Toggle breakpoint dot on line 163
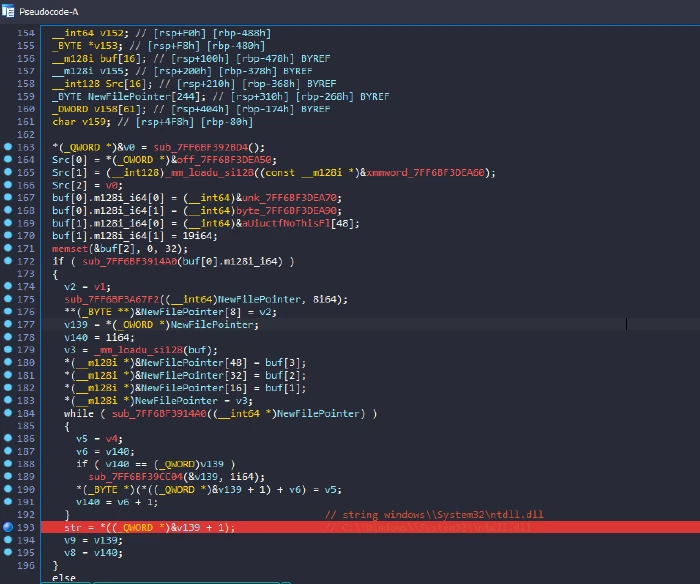 [x=8, y=146]
